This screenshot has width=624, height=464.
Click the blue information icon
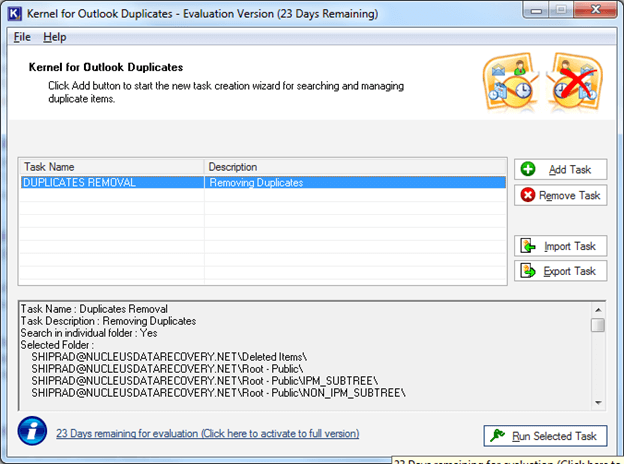click(x=32, y=431)
